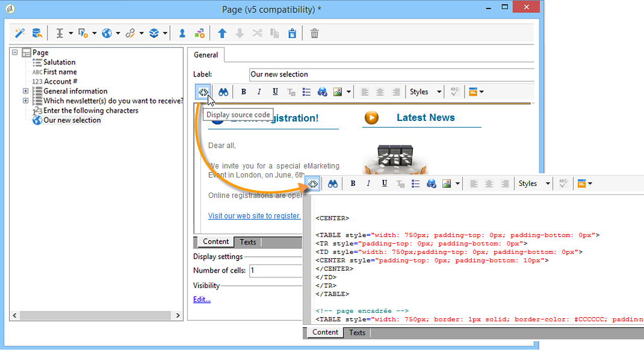Toggle Display source code in the upper editor
This screenshot has height=355, width=644.
click(x=203, y=92)
